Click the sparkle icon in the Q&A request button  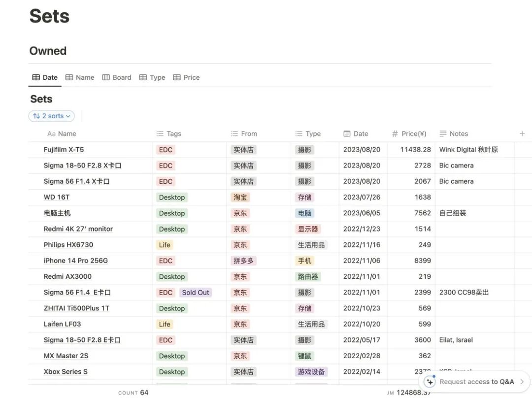tap(430, 382)
